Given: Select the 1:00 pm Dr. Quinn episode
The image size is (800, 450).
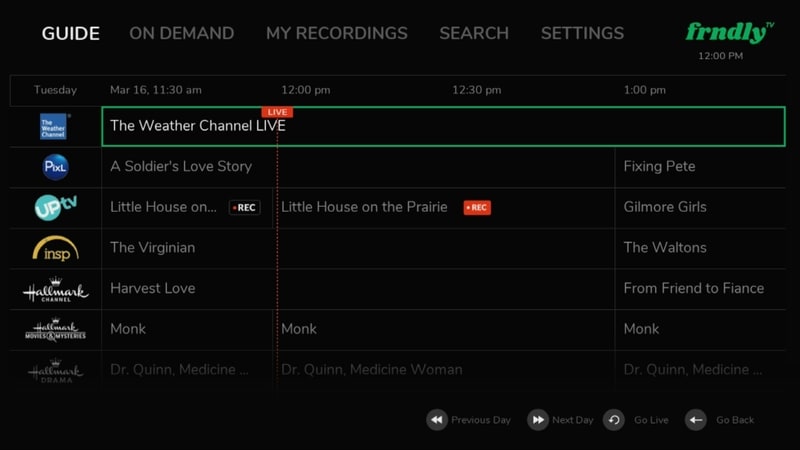Looking at the screenshot, I should pyautogui.click(x=701, y=370).
